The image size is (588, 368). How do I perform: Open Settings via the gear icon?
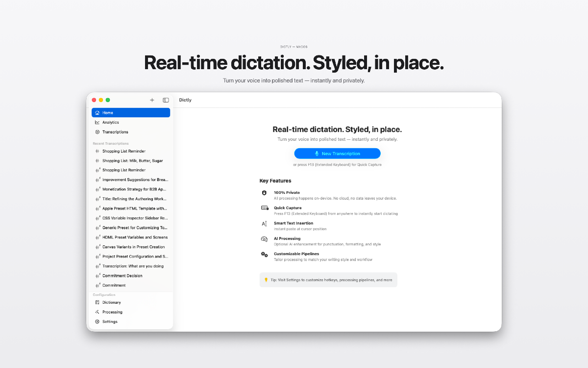coord(97,321)
